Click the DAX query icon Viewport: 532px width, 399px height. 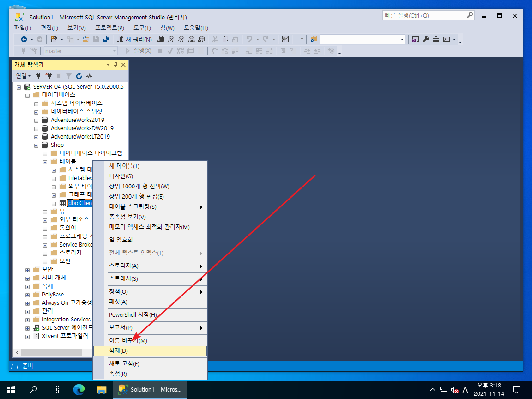[201, 39]
